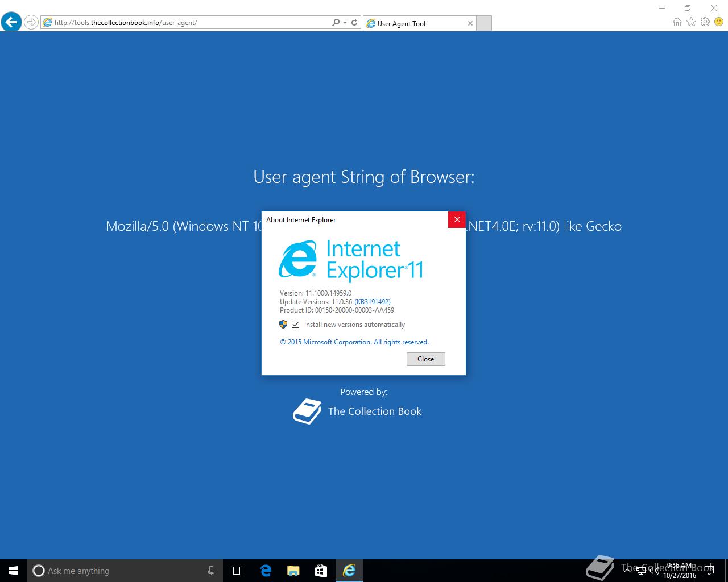Image resolution: width=728 pixels, height=582 pixels.
Task: Open the Tools gear menu
Action: 705,22
